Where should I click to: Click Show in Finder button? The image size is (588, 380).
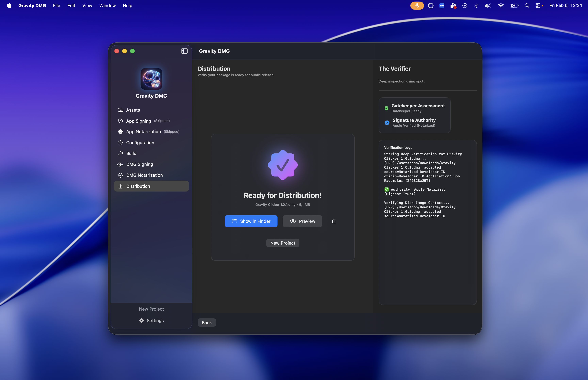[251, 221]
